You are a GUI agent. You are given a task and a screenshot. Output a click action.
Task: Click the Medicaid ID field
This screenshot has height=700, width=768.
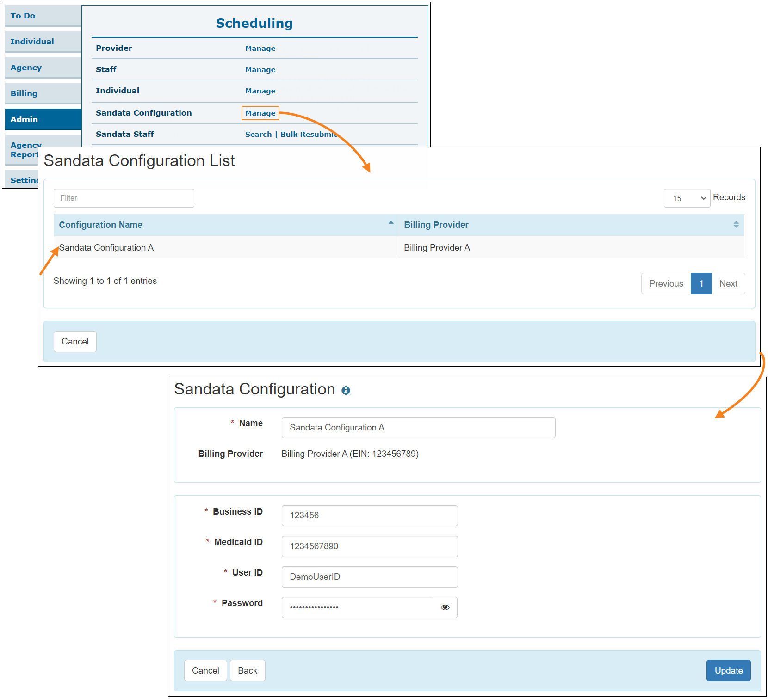pyautogui.click(x=370, y=546)
